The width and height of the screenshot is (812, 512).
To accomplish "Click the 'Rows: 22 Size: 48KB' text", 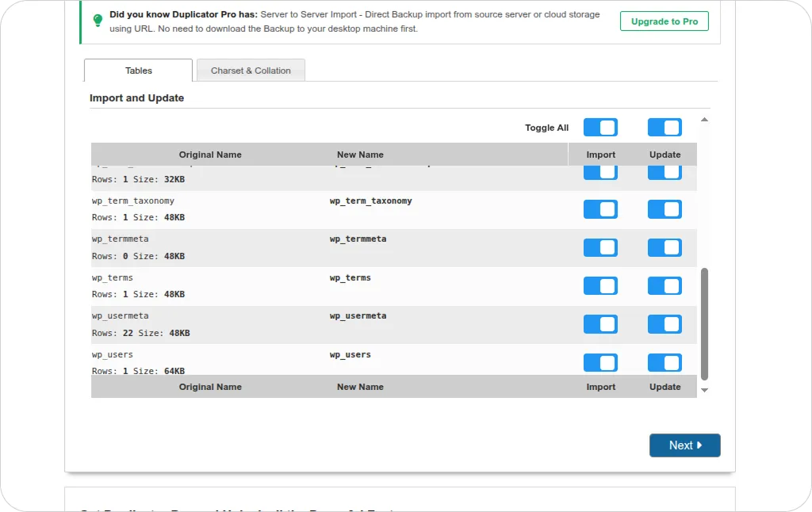I will 141,333.
